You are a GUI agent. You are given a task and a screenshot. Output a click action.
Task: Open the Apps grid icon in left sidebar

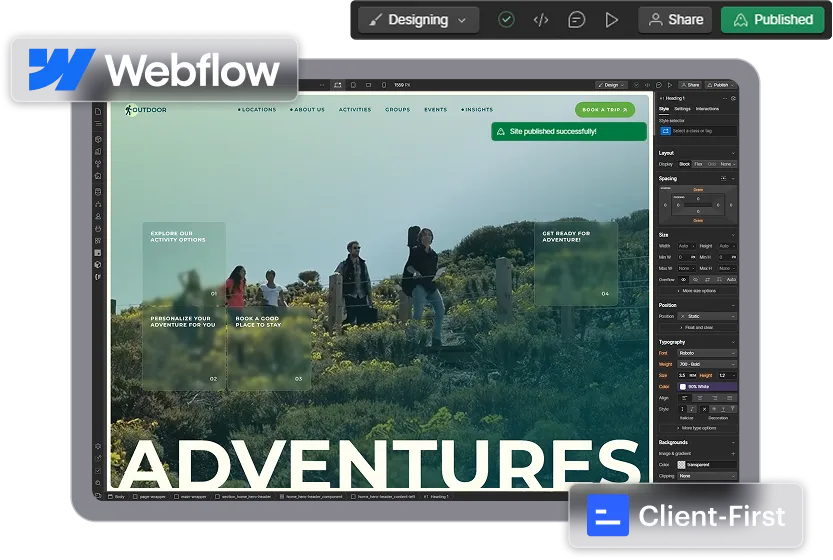coord(98,241)
